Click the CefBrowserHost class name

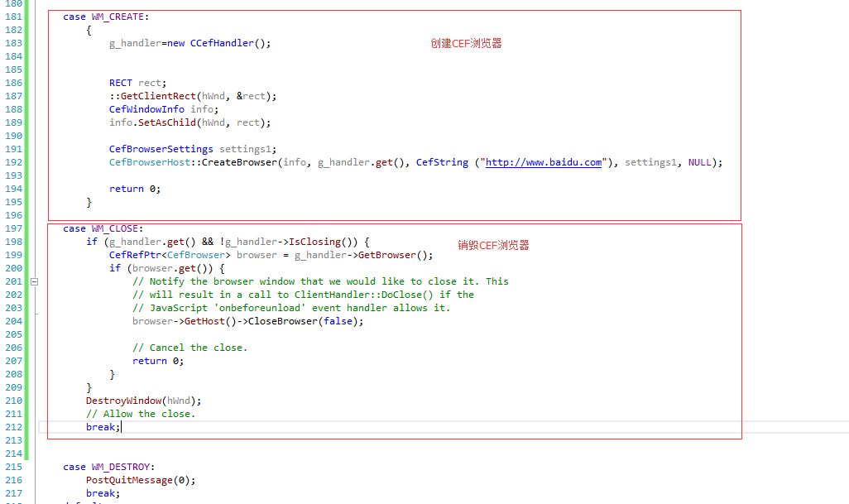(150, 162)
